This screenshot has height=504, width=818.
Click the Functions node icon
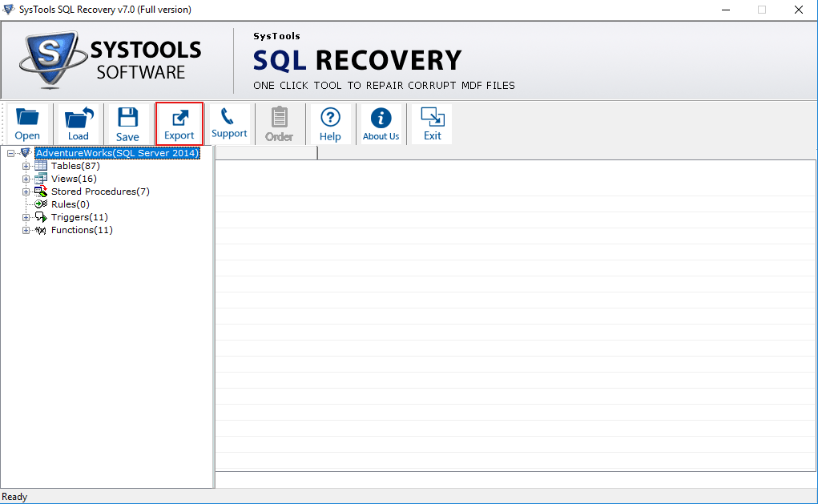(x=41, y=230)
